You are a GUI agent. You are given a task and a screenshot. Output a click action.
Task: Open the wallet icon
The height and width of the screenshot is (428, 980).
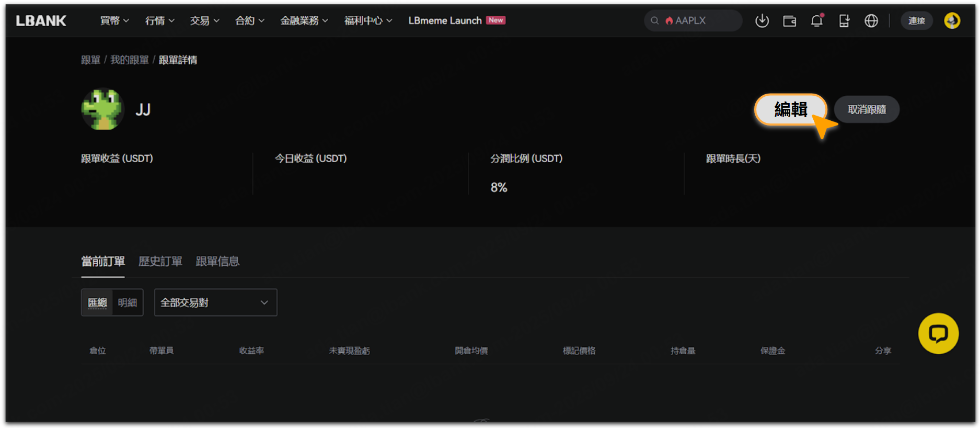click(789, 21)
